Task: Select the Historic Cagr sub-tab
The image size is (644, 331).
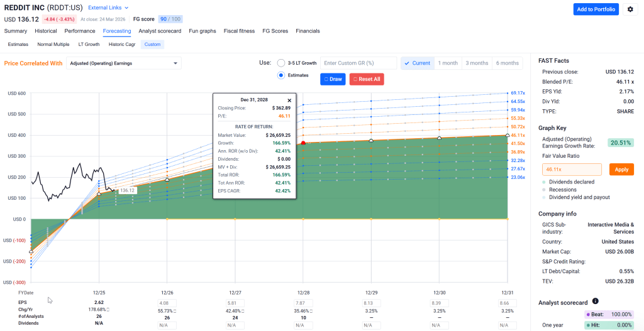Action: (122, 45)
